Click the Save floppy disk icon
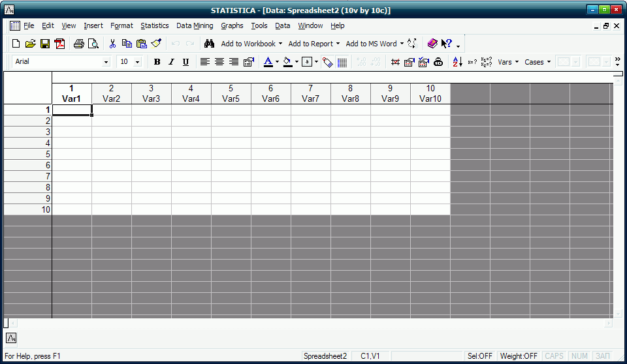 (45, 44)
